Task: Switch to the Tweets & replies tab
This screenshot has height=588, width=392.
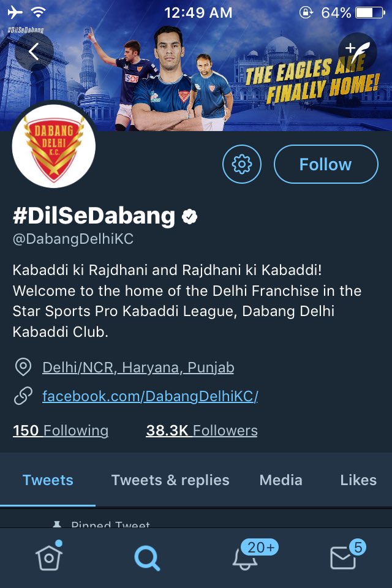Action: pyautogui.click(x=170, y=480)
